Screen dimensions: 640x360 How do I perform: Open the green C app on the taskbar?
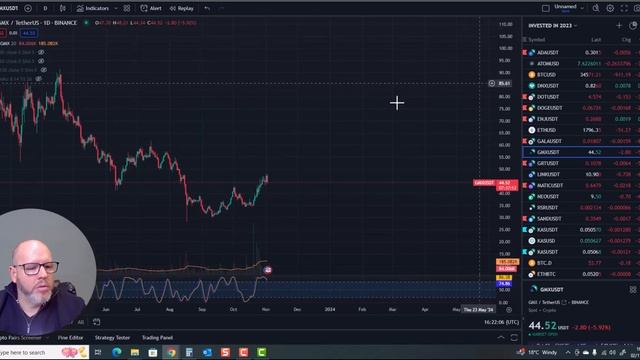262,352
